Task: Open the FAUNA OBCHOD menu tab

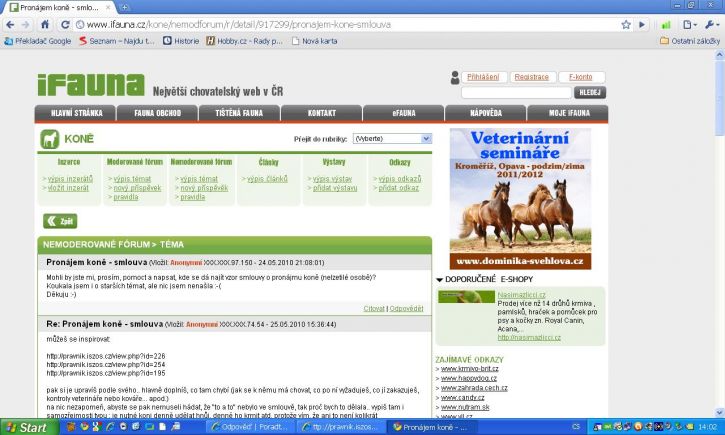Action: (157, 113)
